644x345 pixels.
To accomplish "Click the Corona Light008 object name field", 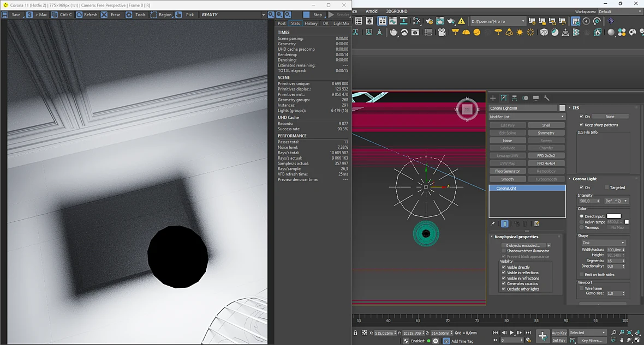I will pyautogui.click(x=523, y=108).
